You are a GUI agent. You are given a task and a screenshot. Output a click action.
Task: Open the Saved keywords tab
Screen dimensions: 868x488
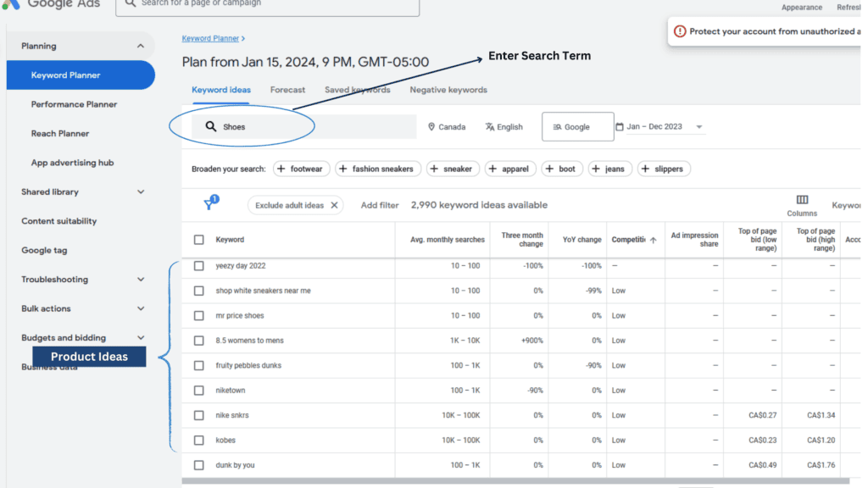coord(357,90)
